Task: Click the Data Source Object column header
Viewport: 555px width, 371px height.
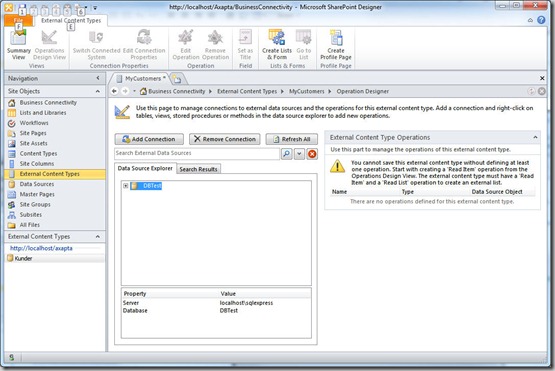Action: [497, 192]
